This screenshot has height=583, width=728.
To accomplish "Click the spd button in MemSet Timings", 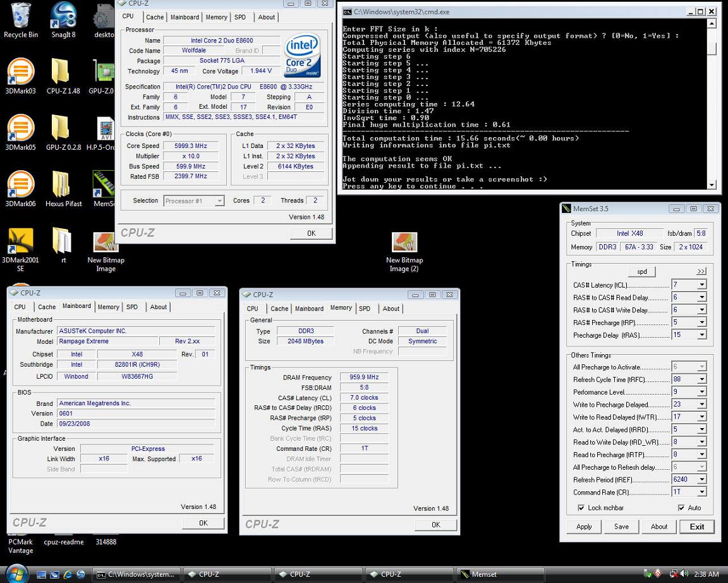I will click(x=642, y=271).
